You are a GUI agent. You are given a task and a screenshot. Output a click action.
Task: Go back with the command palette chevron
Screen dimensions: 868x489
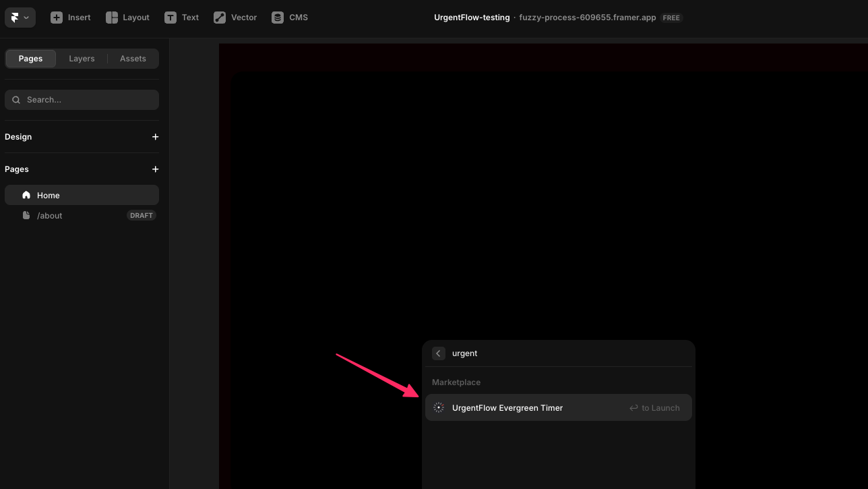[439, 353]
